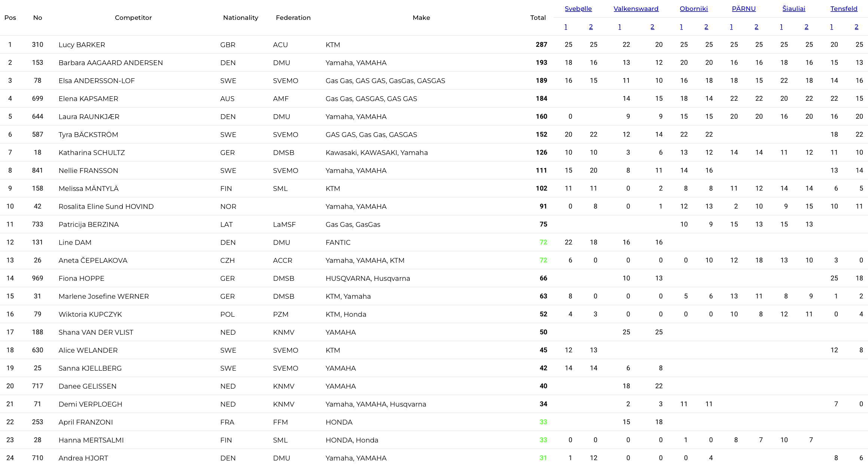Select competitor Tyra BÄCKSTRÖM
Image resolution: width=868 pixels, height=465 pixels.
(88, 134)
